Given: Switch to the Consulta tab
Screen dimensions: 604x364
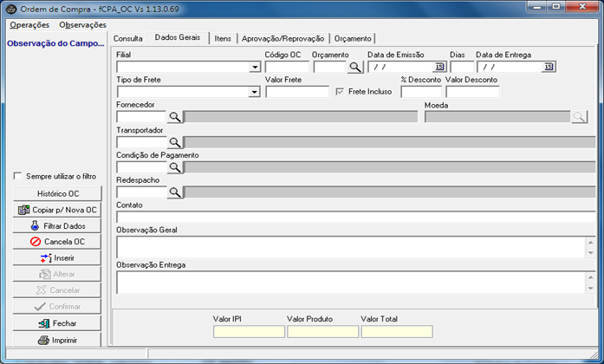Looking at the screenshot, I should click(x=128, y=38).
